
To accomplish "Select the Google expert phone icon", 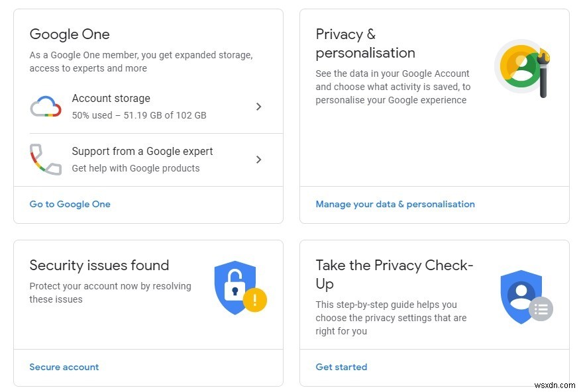I will pyautogui.click(x=44, y=158).
